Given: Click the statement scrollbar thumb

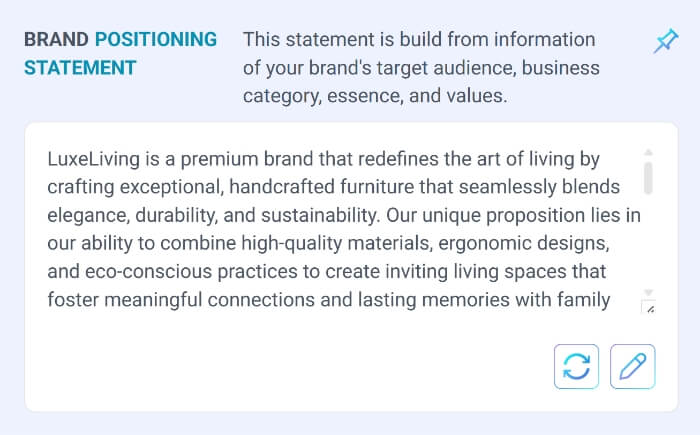Looking at the screenshot, I should [648, 175].
